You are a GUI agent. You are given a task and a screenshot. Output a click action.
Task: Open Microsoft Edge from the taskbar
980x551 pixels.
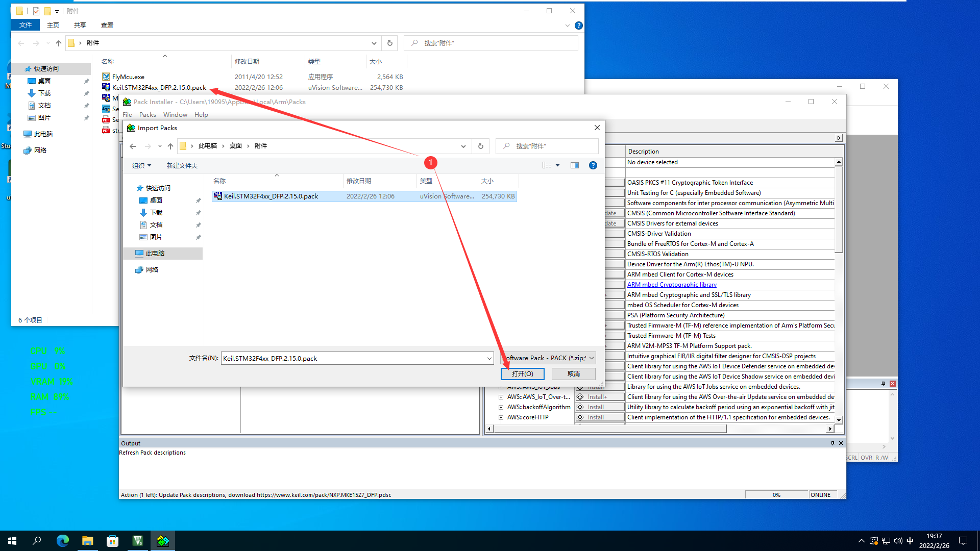(x=62, y=541)
